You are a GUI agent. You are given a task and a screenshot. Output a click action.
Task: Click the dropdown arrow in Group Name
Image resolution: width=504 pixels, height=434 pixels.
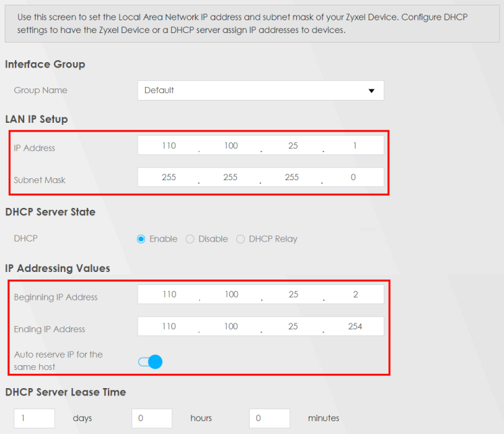click(x=371, y=90)
